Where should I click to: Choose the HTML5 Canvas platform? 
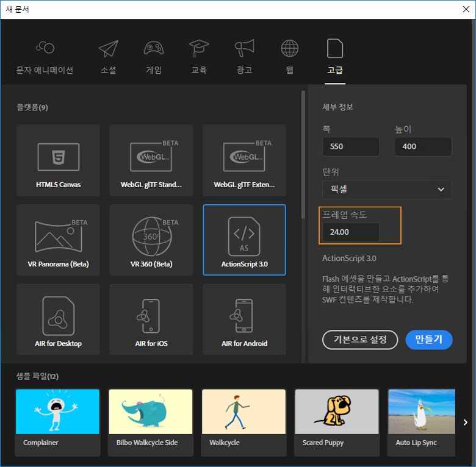coord(59,160)
